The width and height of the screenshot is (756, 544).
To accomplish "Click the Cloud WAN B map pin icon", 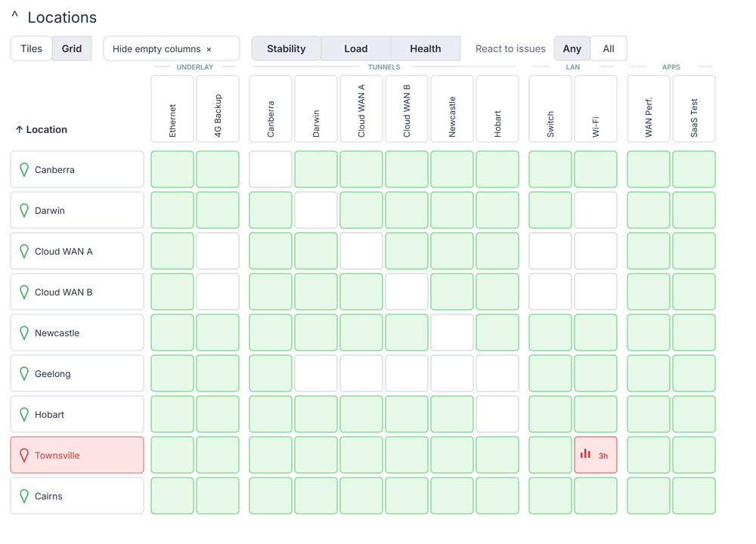I will 24,292.
